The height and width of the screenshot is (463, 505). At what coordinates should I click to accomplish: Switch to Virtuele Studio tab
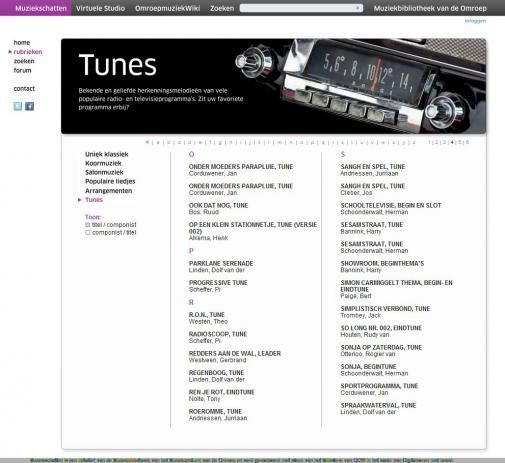100,8
